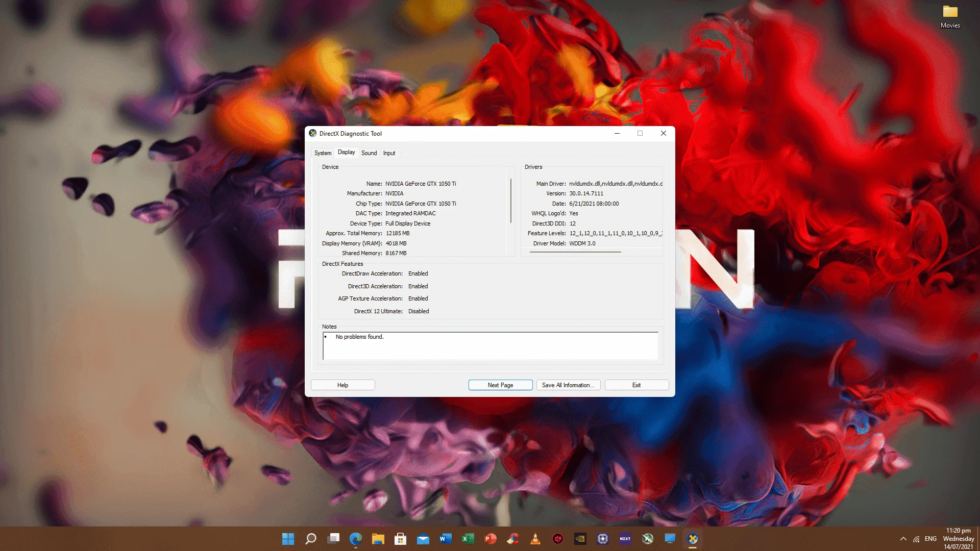Launch Microsoft Word from the taskbar
This screenshot has height=551, width=980.
tap(446, 539)
